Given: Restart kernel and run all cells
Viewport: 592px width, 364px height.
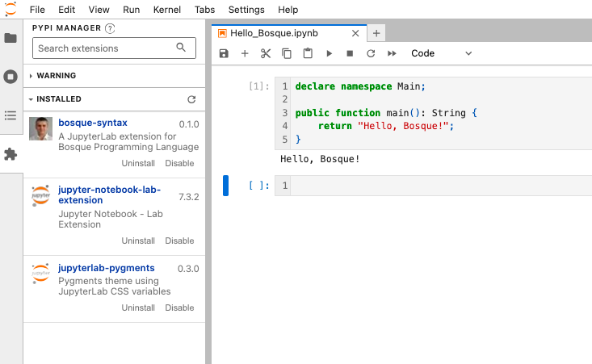Looking at the screenshot, I should click(392, 53).
